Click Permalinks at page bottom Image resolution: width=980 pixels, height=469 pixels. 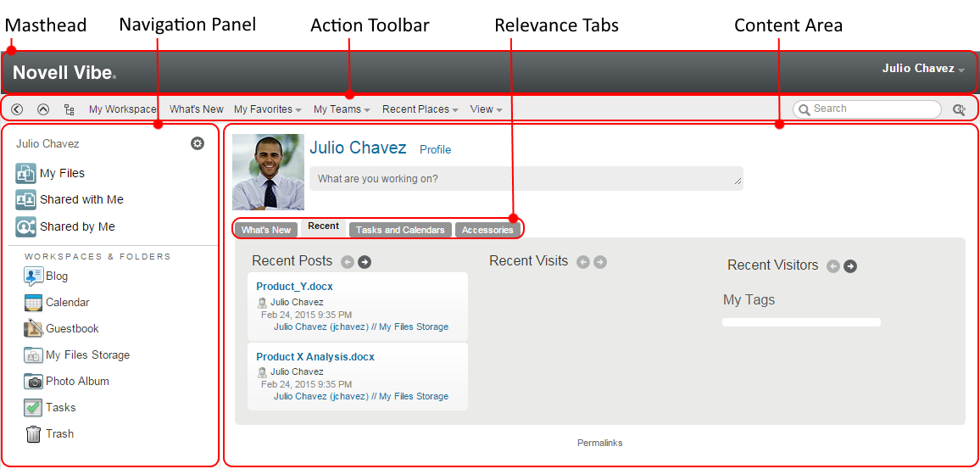(600, 443)
